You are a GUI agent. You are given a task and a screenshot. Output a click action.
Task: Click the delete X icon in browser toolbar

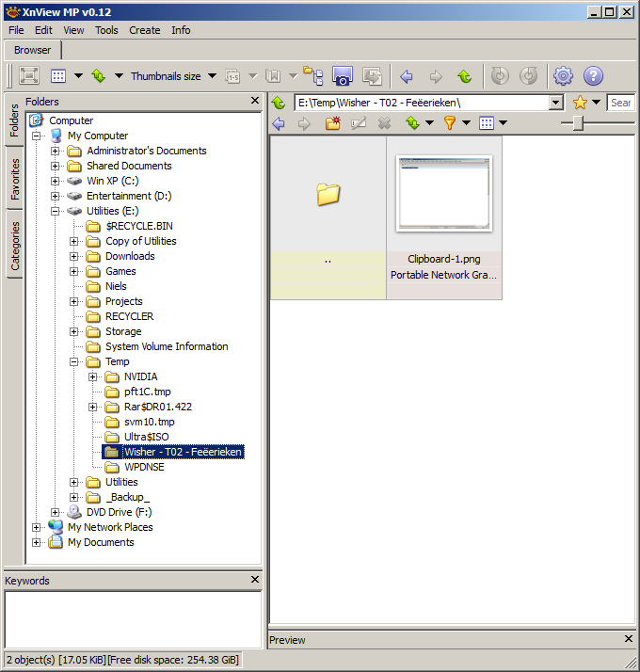385,123
